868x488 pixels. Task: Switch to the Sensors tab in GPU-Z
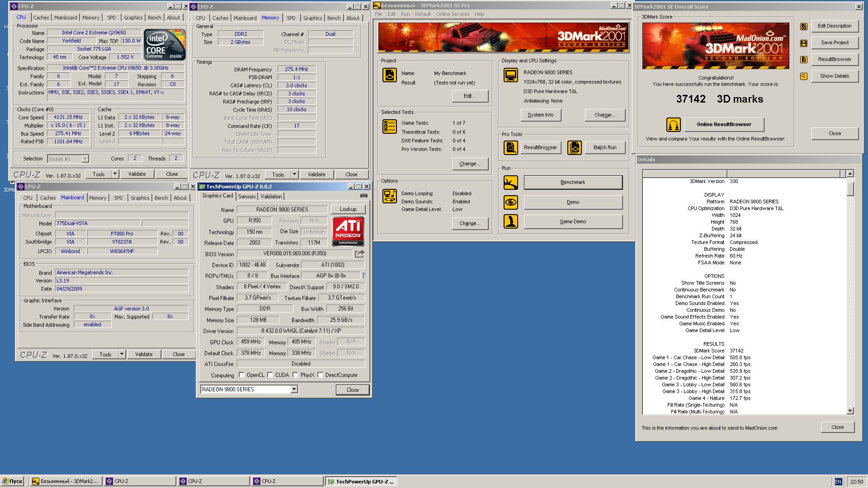[247, 196]
